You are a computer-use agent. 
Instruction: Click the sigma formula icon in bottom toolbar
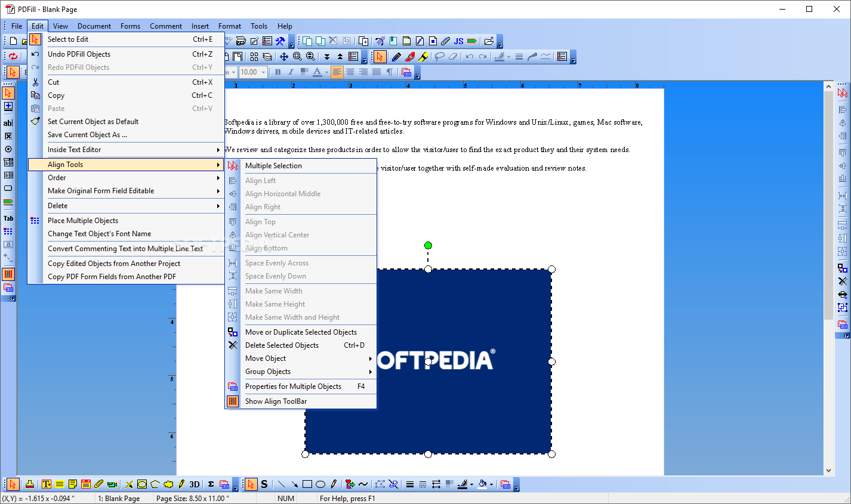[x=211, y=484]
